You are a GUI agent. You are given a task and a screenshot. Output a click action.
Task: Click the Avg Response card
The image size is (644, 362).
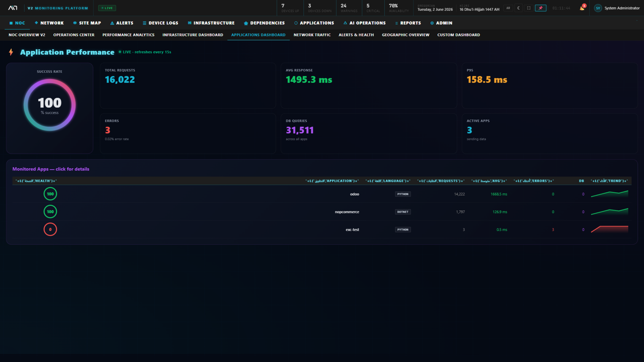point(369,86)
